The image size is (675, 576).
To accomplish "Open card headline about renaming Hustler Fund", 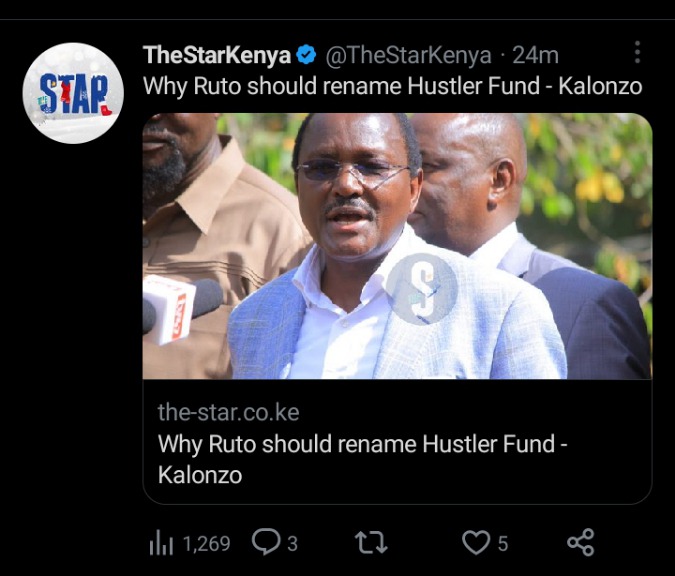I will [x=362, y=459].
